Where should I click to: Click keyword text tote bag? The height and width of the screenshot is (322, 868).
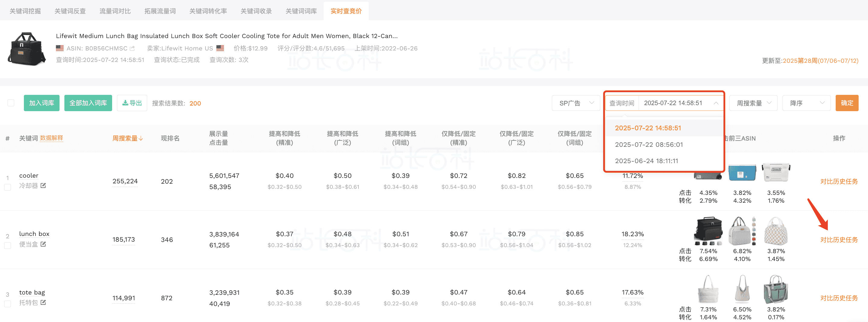(x=32, y=292)
